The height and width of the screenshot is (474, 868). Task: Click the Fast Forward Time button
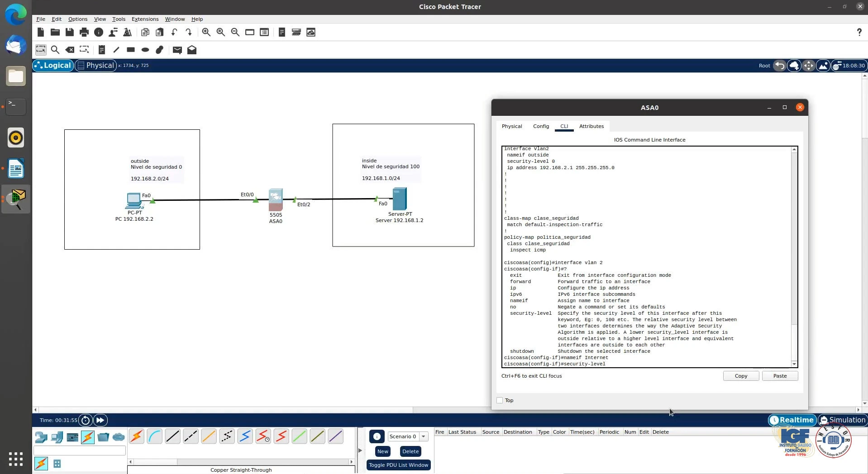100,420
